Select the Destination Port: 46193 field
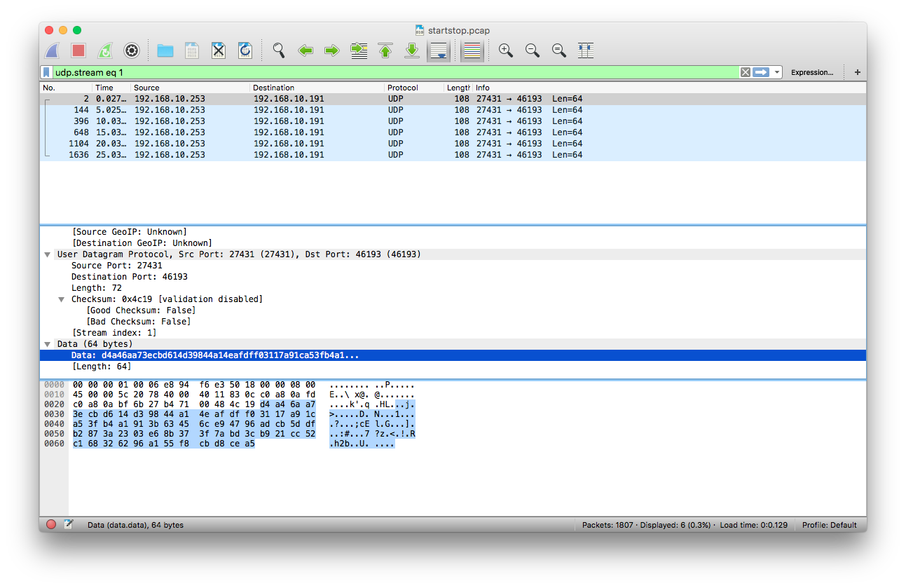 130,277
